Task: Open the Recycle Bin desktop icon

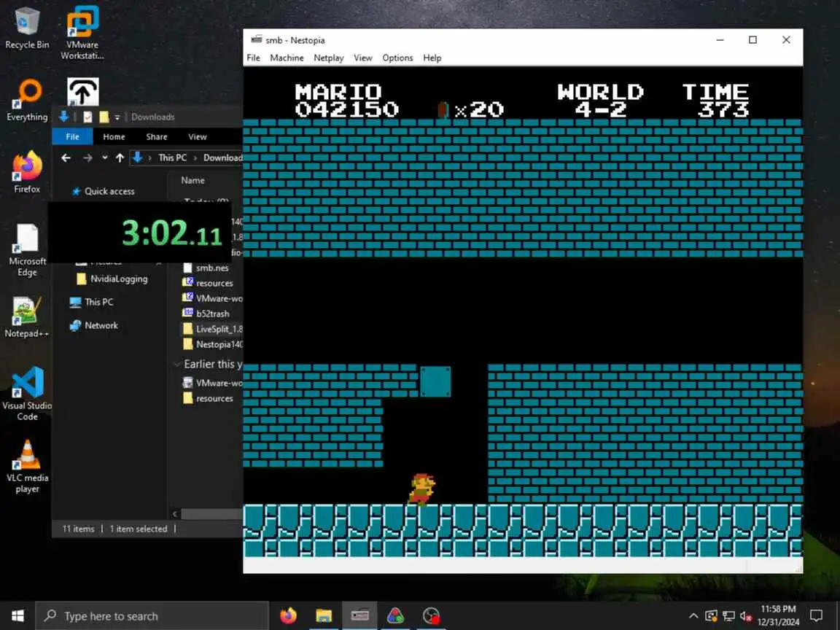Action: tap(26, 28)
